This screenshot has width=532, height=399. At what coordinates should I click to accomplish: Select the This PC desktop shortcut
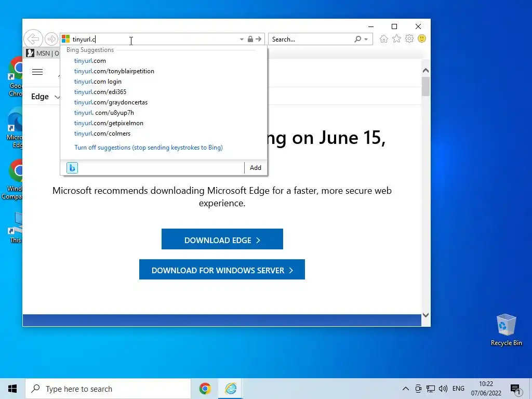[x=15, y=228]
